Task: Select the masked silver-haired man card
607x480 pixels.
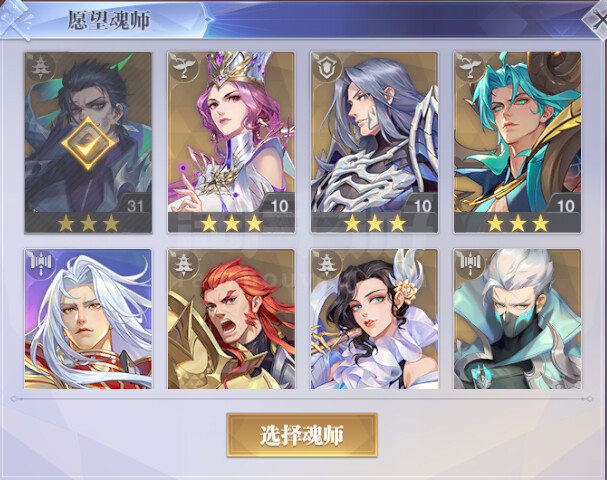Action: 518,319
